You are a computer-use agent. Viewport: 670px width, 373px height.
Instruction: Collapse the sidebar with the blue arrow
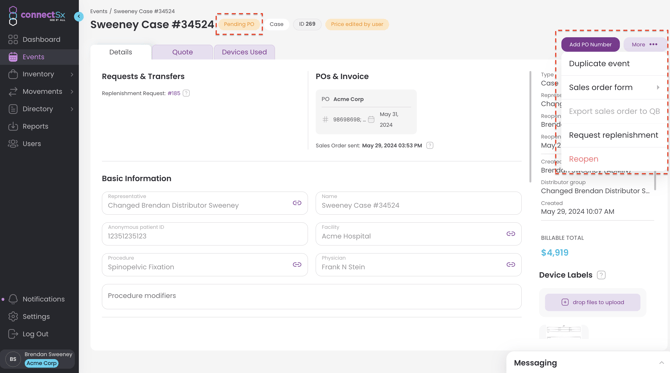pos(79,16)
